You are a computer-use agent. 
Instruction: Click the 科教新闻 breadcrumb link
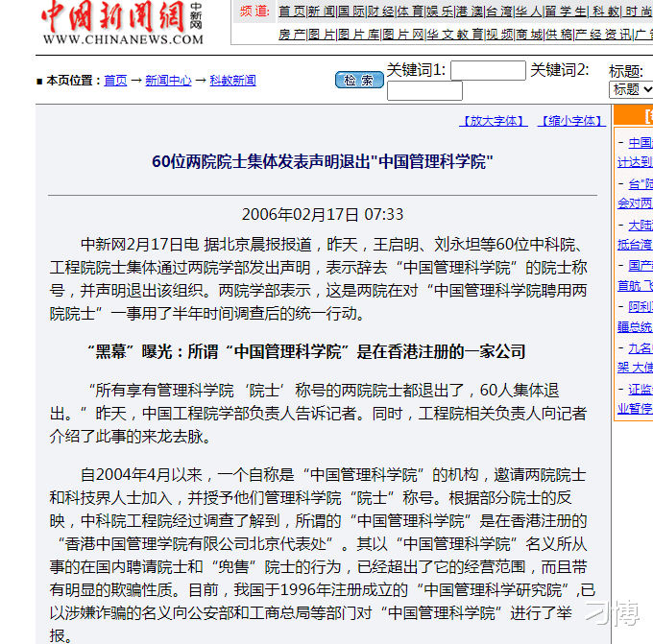tap(232, 81)
